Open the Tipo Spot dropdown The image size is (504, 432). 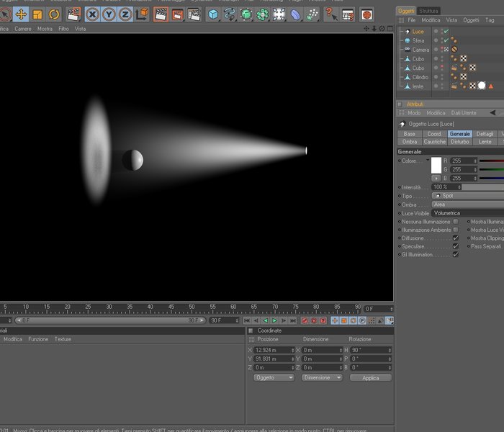468,196
